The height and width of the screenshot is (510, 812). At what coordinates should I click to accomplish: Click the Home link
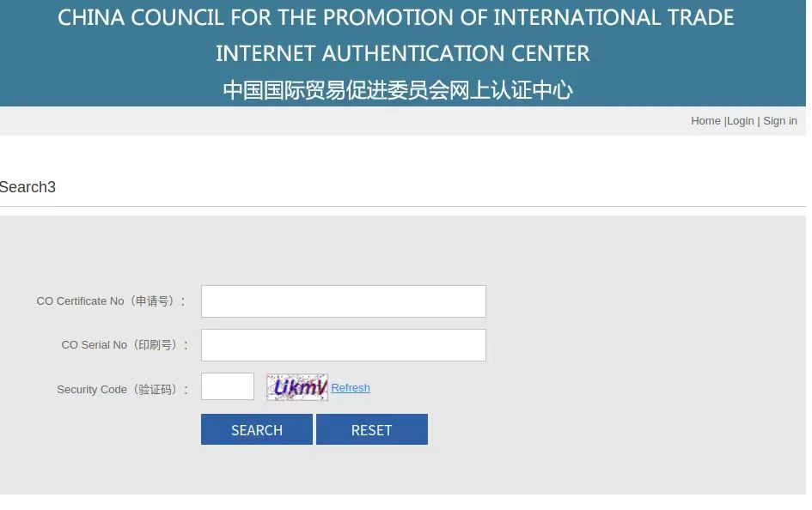pos(705,121)
